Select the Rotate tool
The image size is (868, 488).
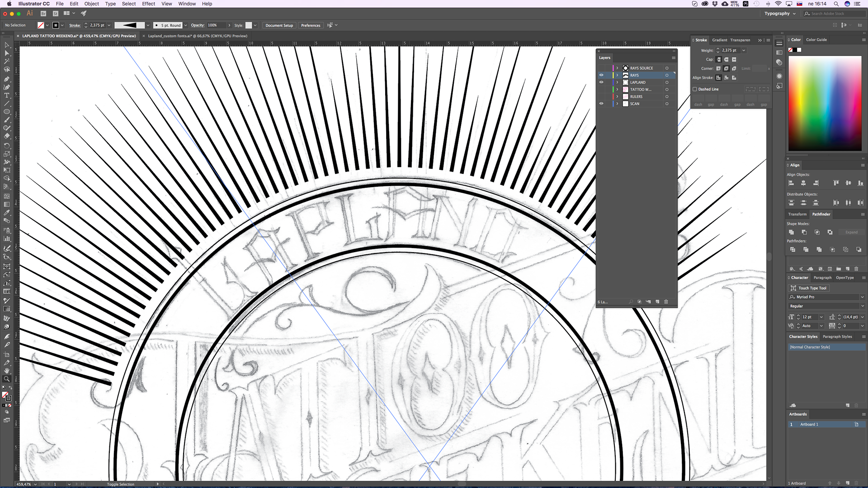tap(7, 145)
